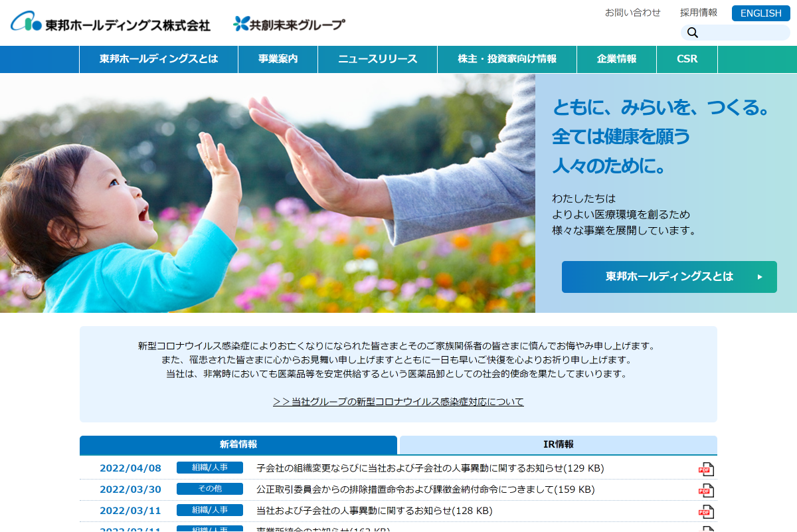Click the magnifying glass search icon

pyautogui.click(x=693, y=33)
